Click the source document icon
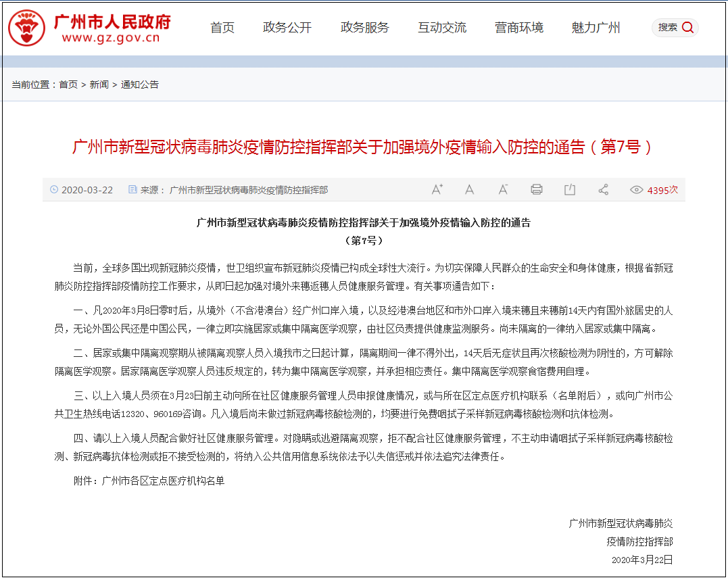This screenshot has height=582, width=728. (132, 189)
